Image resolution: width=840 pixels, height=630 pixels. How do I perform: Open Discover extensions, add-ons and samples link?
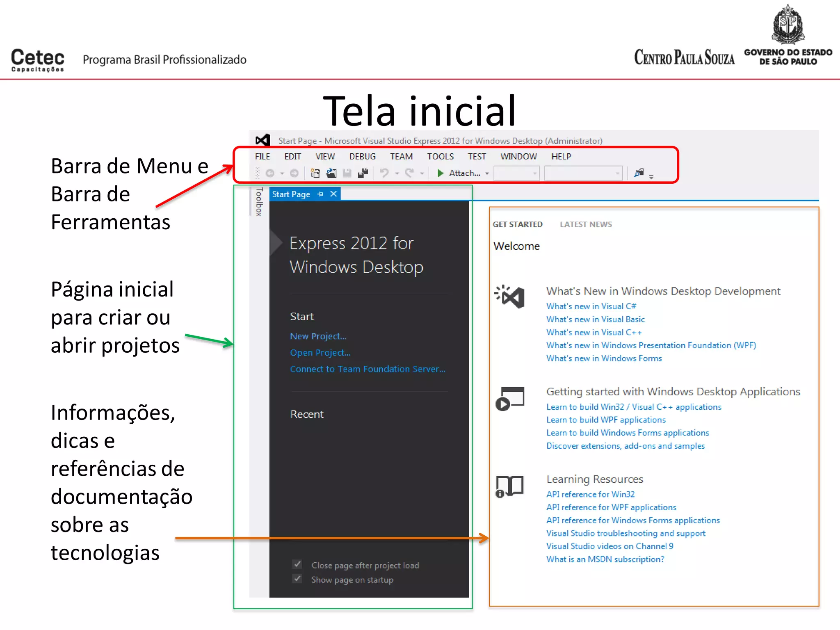pyautogui.click(x=625, y=446)
